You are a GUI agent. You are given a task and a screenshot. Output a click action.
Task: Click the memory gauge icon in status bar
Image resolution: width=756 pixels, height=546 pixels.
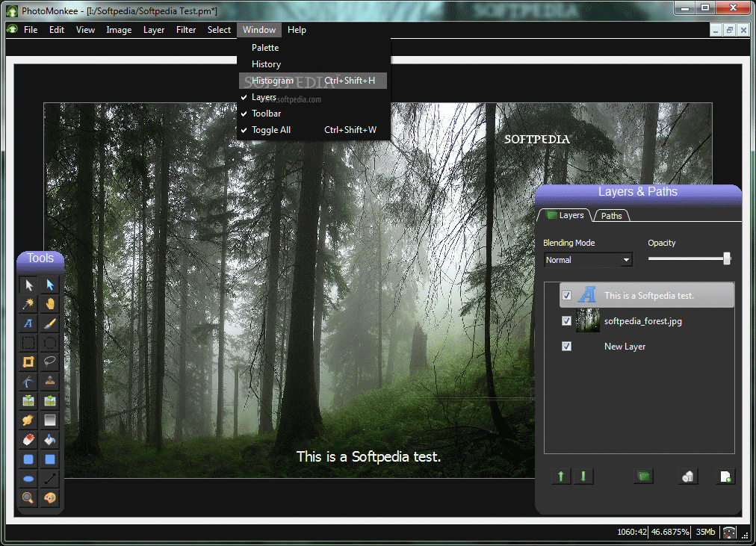(729, 532)
